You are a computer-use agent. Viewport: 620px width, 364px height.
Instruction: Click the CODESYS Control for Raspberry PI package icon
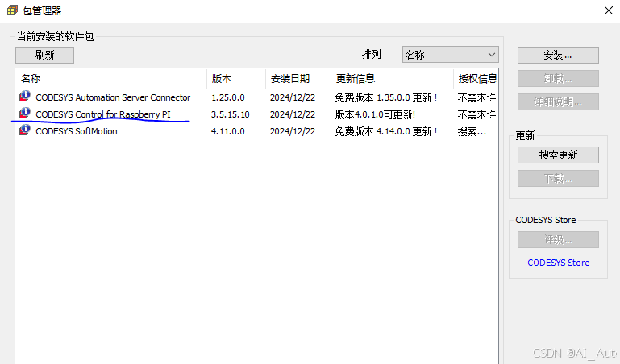click(x=25, y=113)
